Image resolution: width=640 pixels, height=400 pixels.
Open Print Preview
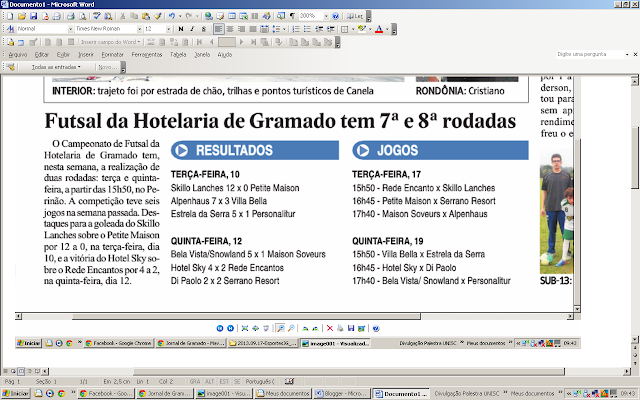pos(82,16)
